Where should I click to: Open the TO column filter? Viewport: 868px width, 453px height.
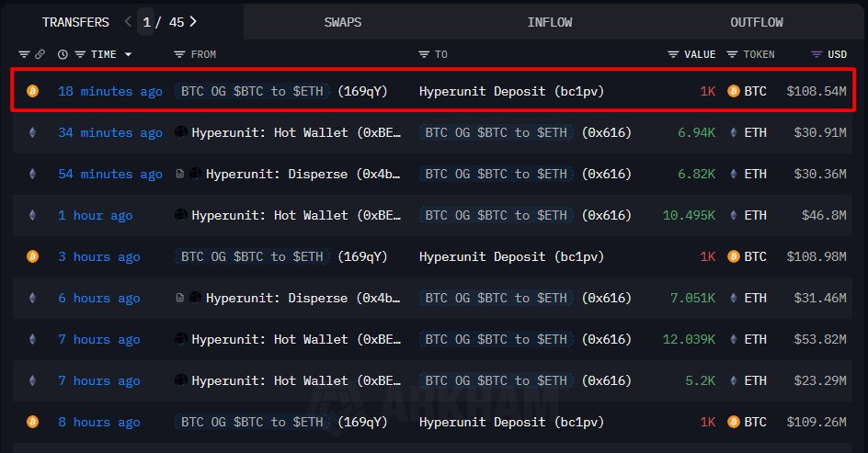pyautogui.click(x=424, y=54)
